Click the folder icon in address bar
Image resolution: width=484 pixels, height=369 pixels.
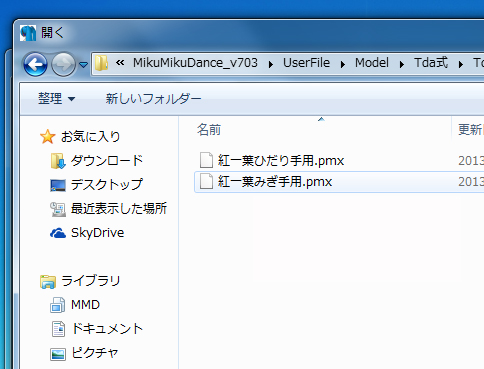pyautogui.click(x=101, y=63)
